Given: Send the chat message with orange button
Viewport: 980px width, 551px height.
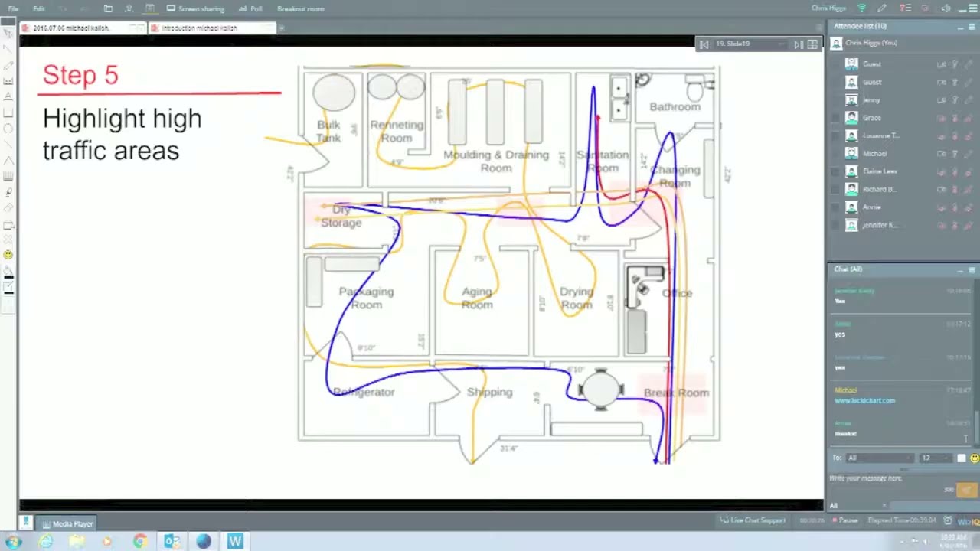Looking at the screenshot, I should [966, 490].
